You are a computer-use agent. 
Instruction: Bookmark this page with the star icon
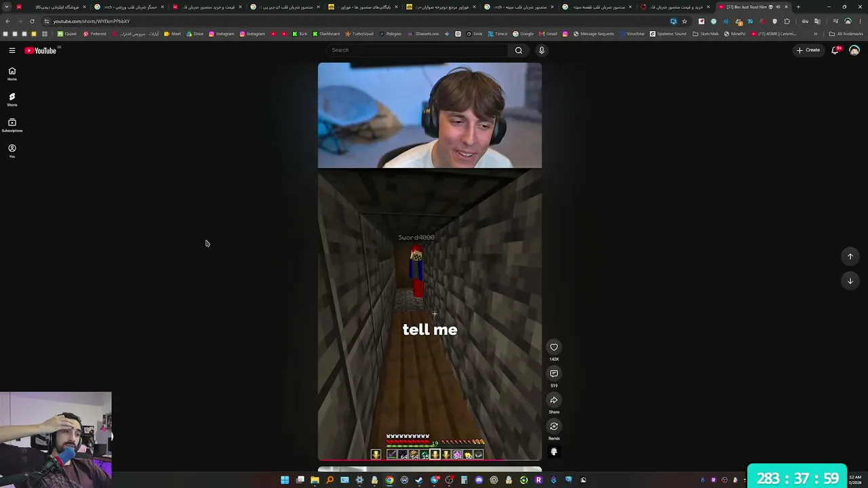tap(684, 21)
